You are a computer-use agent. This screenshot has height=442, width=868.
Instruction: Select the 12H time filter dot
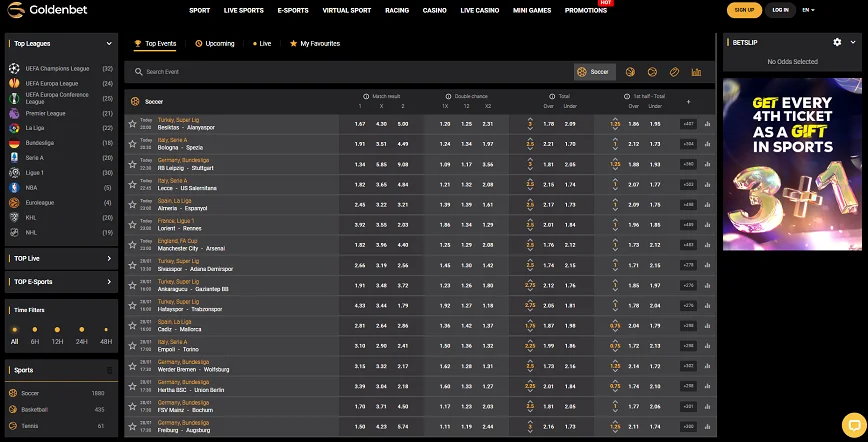point(57,330)
